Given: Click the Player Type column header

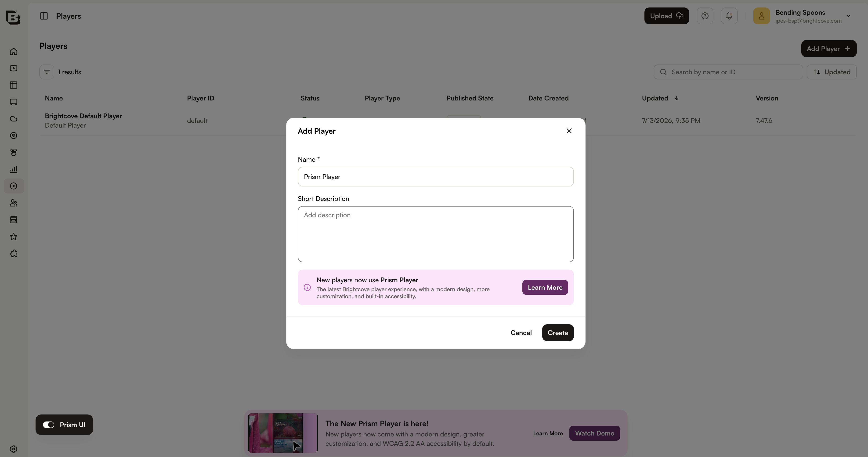Looking at the screenshot, I should [x=382, y=98].
